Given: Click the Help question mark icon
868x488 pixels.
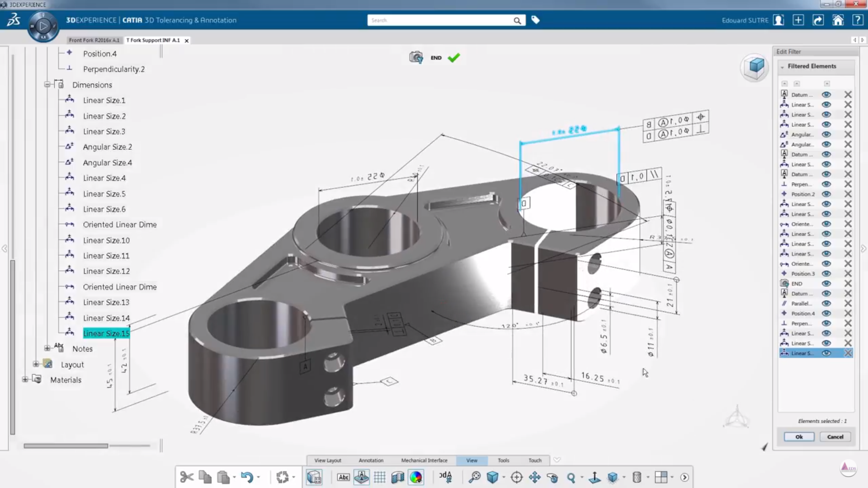Looking at the screenshot, I should point(858,20).
